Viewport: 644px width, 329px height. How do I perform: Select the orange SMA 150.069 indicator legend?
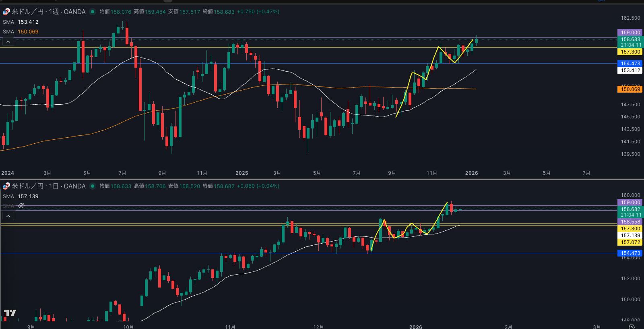click(x=21, y=32)
